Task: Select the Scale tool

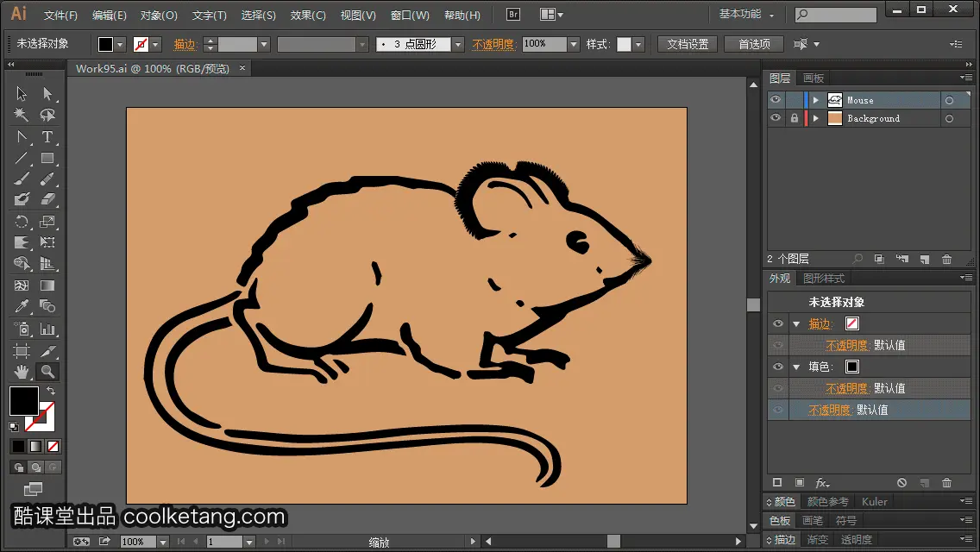Action: pos(47,222)
